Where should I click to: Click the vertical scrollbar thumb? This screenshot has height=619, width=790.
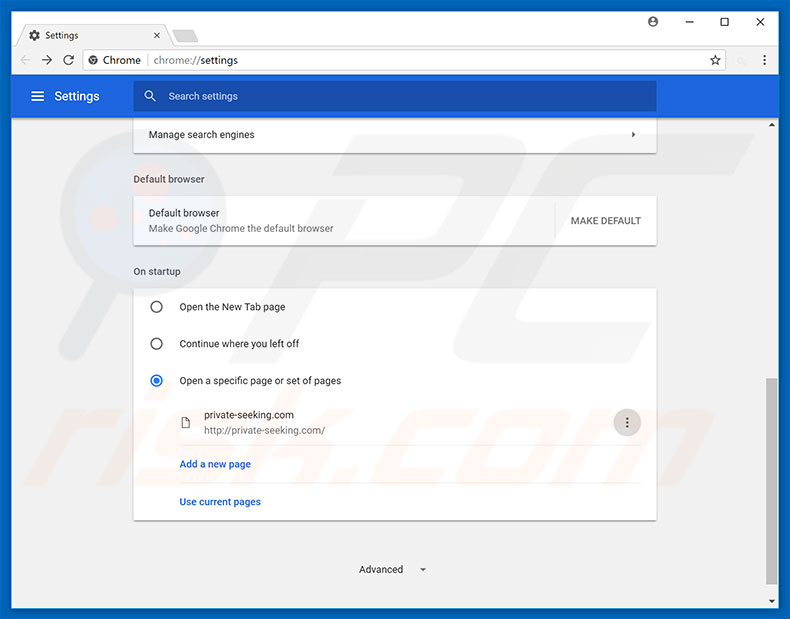(771, 481)
